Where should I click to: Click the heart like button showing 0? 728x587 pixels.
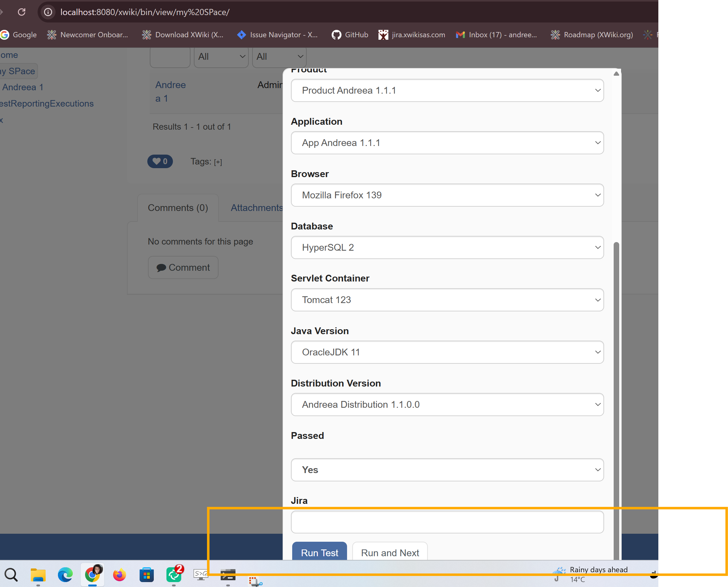160,161
